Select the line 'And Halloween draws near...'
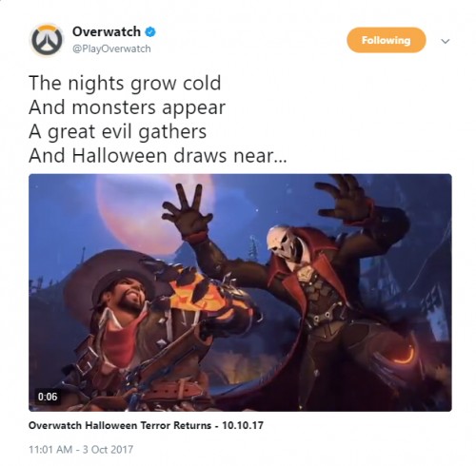Viewport: 476px width, 466px height. point(158,156)
